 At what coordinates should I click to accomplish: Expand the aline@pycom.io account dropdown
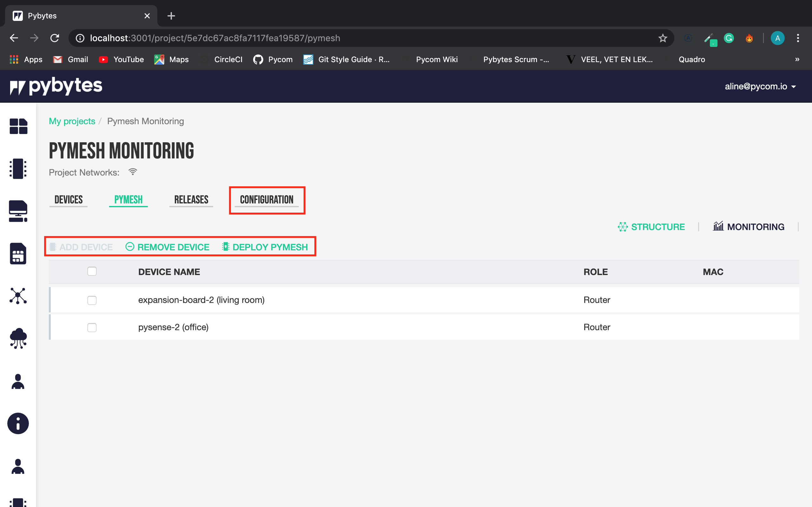[760, 87]
